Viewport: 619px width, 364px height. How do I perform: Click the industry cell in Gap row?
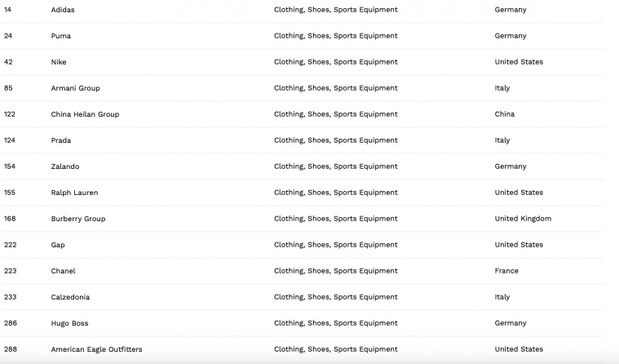pos(336,245)
